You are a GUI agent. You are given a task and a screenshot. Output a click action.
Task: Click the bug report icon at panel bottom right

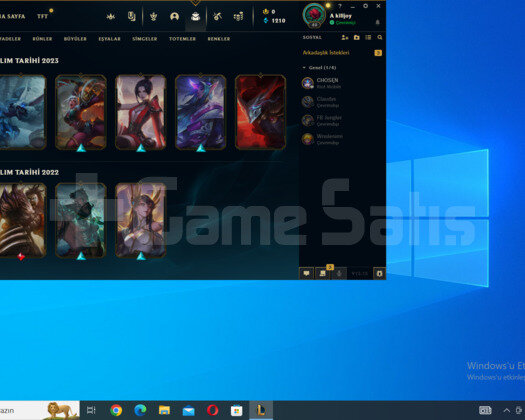[x=379, y=274]
